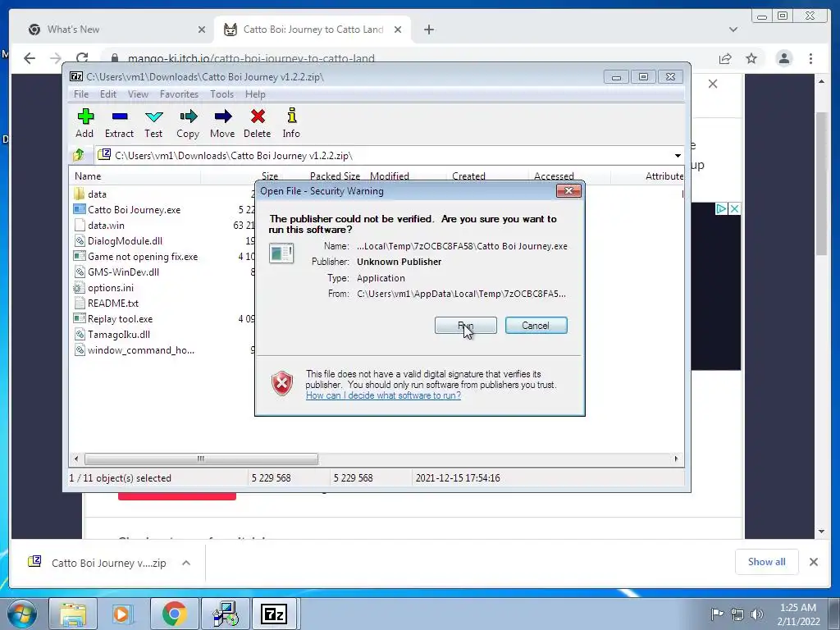Select README.txt file
This screenshot has height=630, width=840.
click(x=113, y=304)
